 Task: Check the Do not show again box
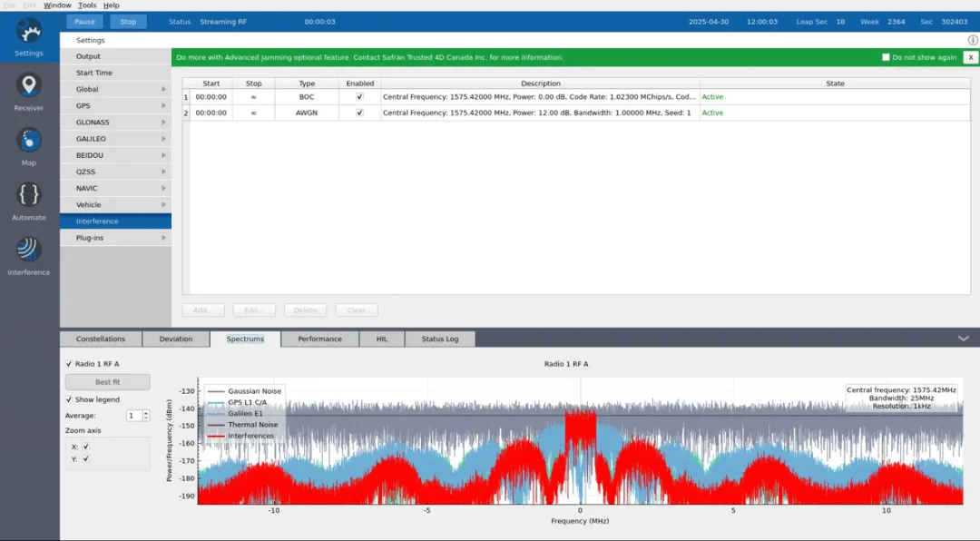coord(886,57)
